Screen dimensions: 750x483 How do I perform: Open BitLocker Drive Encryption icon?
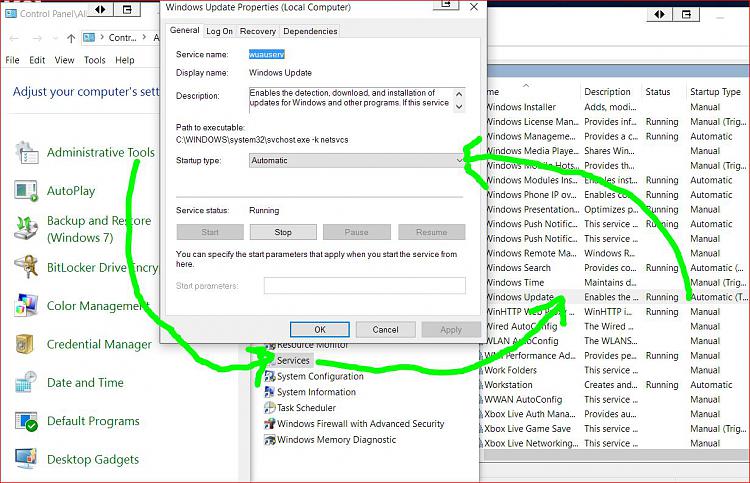tap(26, 267)
